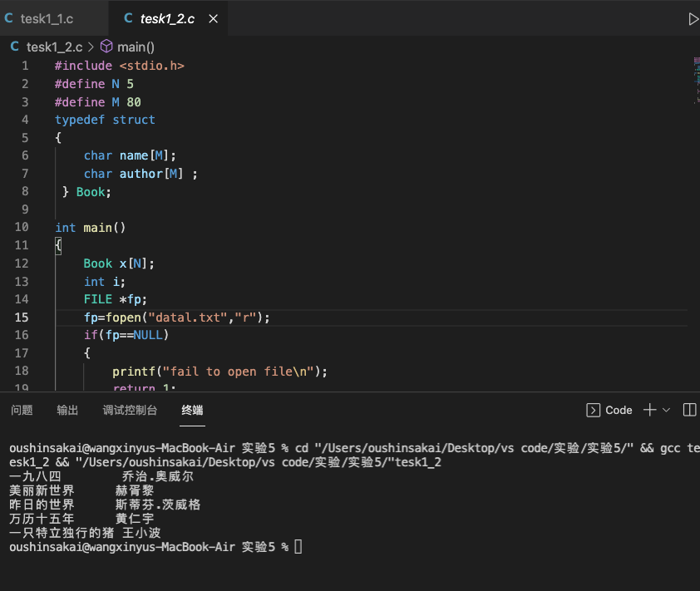
Task: Close the tesk1_2.c editor tab
Action: click(x=214, y=18)
